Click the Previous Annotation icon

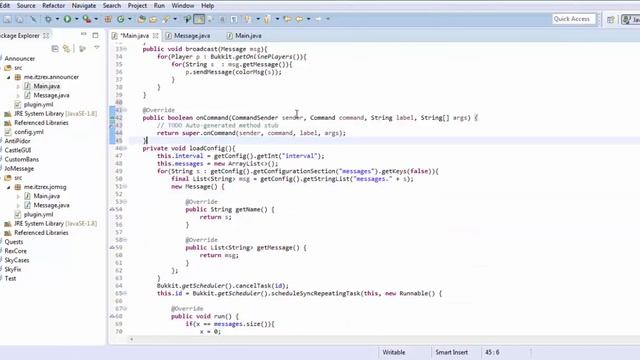tap(267, 19)
